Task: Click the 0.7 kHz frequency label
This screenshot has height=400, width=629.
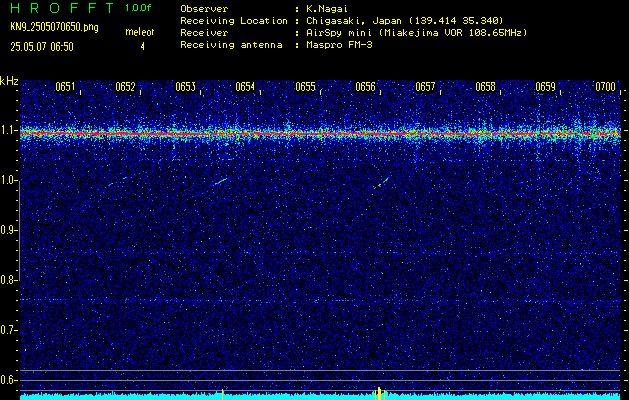Action: click(x=8, y=330)
